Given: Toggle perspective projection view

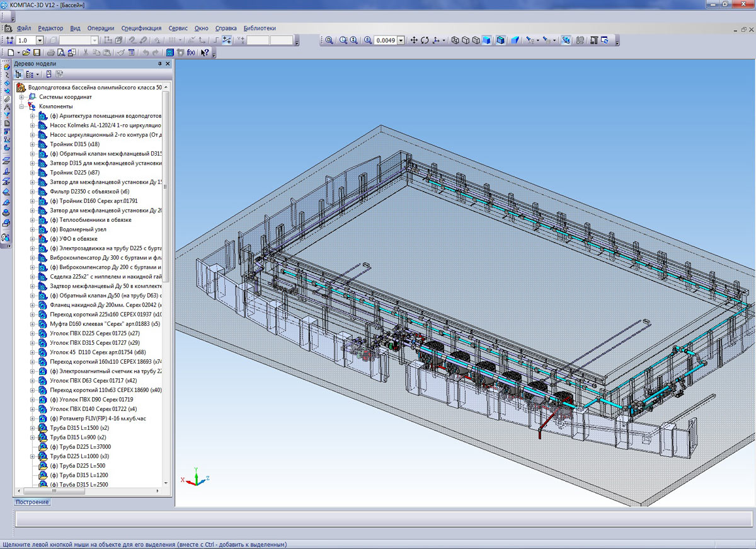Looking at the screenshot, I should [515, 40].
